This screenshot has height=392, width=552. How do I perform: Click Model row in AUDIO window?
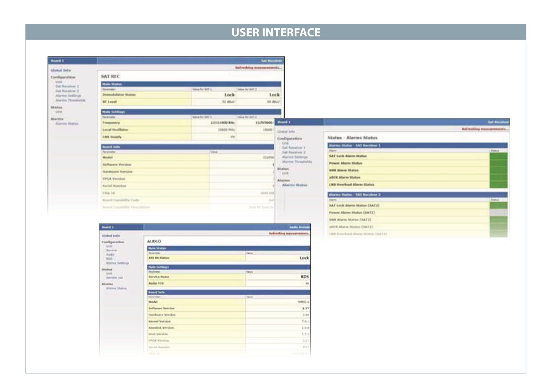(229, 302)
